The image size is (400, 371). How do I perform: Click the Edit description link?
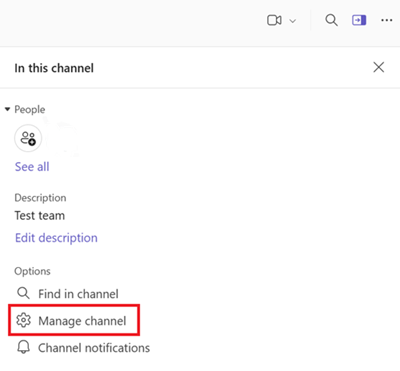[x=56, y=238]
